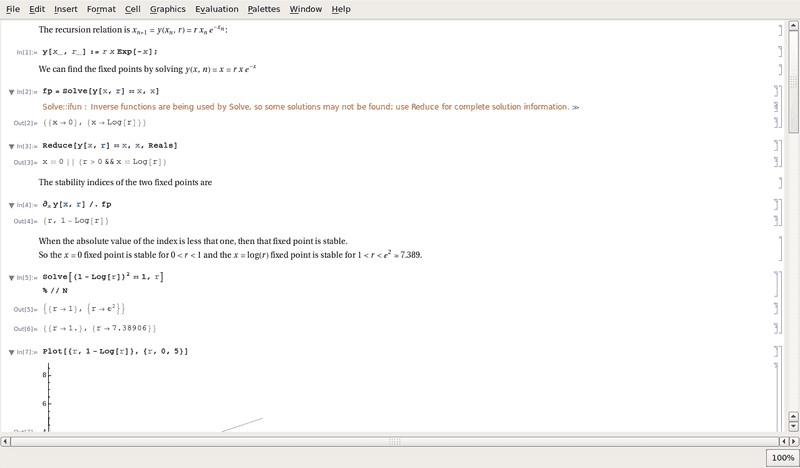Collapse the In[7] Plot cell group triangle
Screen dimensions: 800x468
click(11, 352)
